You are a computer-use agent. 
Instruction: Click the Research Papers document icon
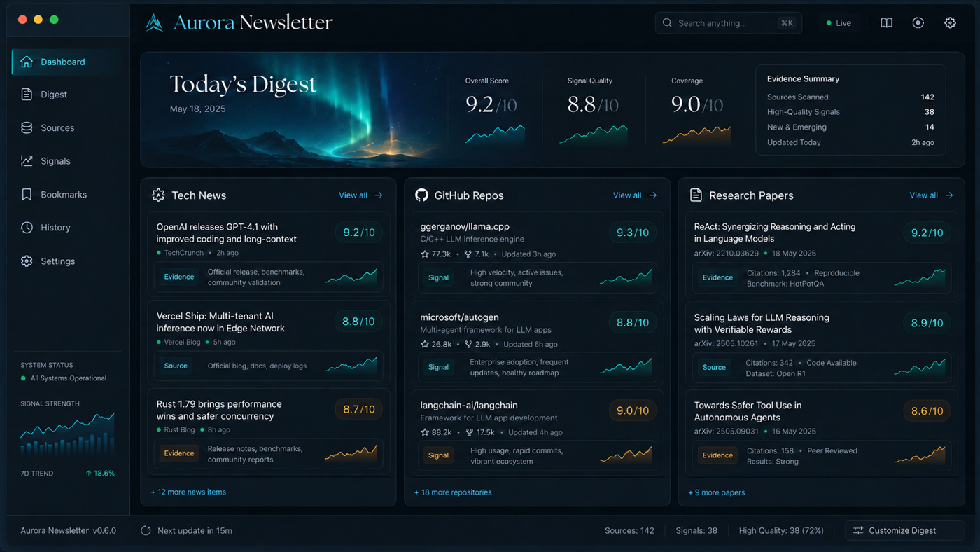pyautogui.click(x=696, y=195)
